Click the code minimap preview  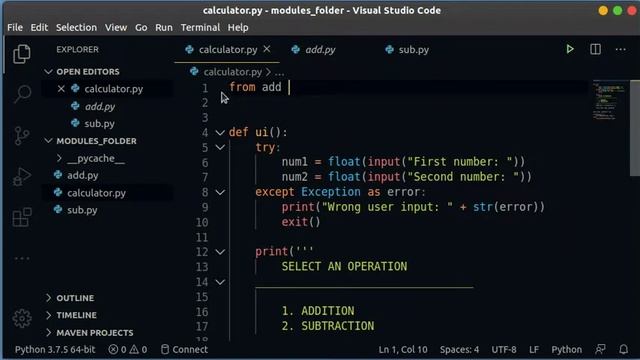click(609, 101)
